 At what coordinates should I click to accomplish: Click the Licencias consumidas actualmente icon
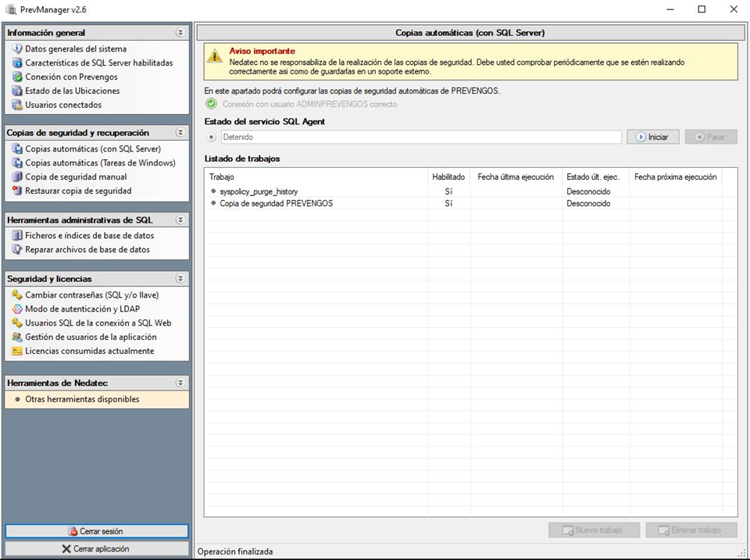pyautogui.click(x=17, y=351)
